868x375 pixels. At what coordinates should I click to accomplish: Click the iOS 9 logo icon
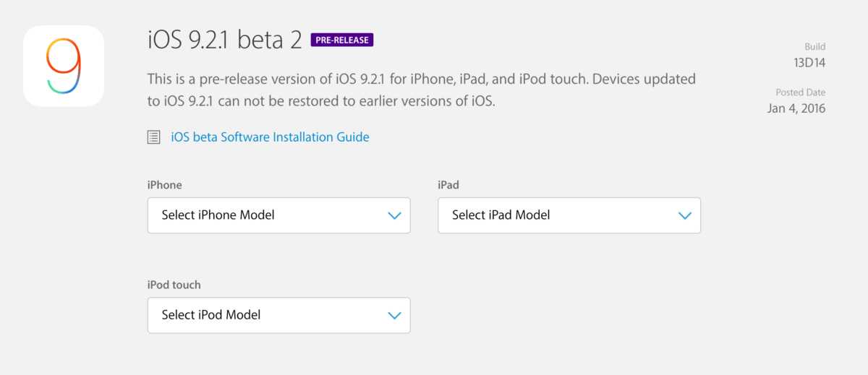[64, 66]
